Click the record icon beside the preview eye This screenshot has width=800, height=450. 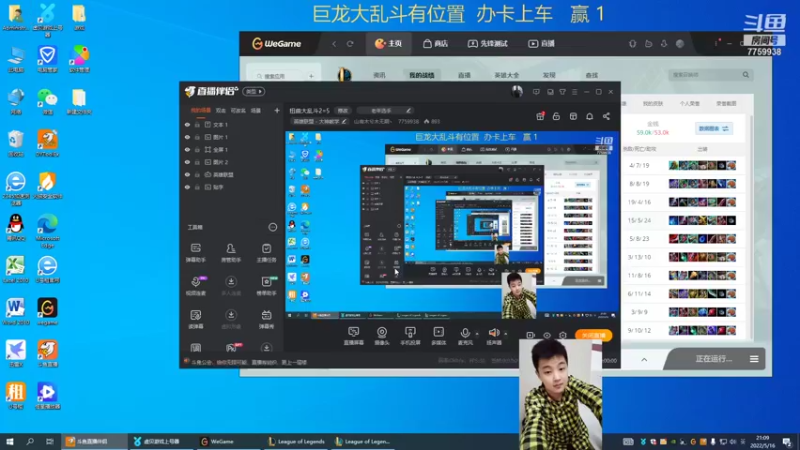click(531, 335)
